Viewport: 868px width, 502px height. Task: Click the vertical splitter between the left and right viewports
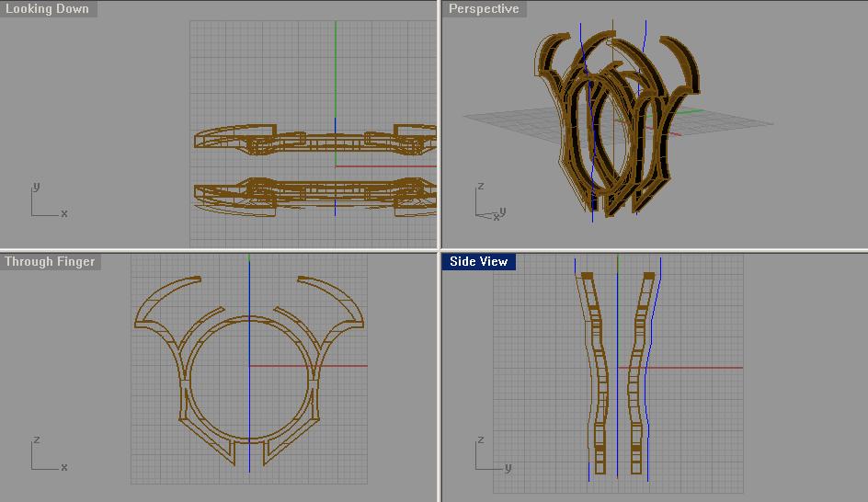coord(440,251)
